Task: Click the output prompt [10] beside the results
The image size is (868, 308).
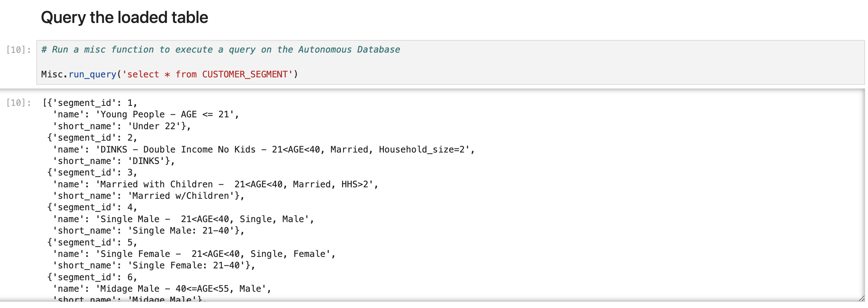Action: coord(19,103)
